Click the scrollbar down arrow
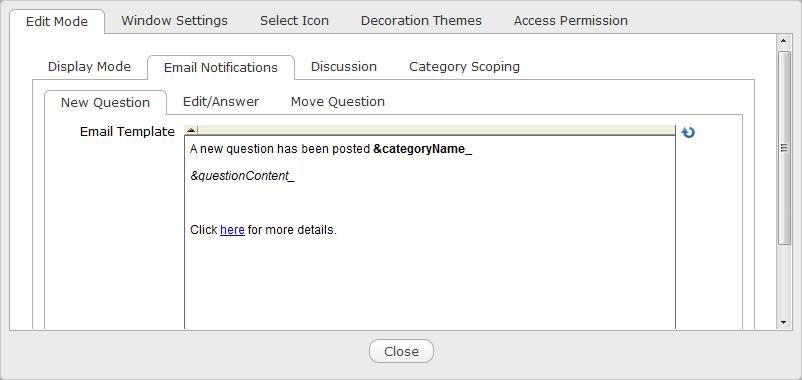Viewport: 802px width, 380px height. pyautogui.click(x=784, y=322)
